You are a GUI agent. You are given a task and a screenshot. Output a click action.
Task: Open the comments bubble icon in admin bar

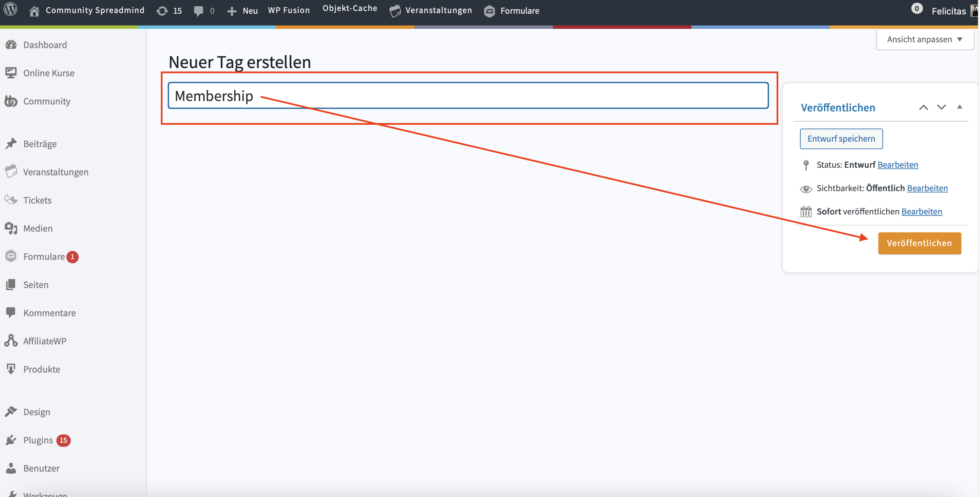[198, 11]
